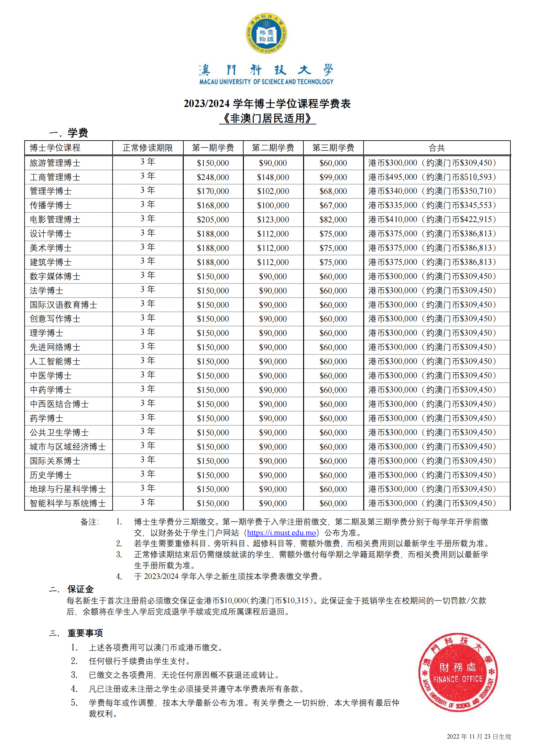Select the row label 美术学博士
Image resolution: width=535 pixels, height=756 pixels.
tap(51, 248)
